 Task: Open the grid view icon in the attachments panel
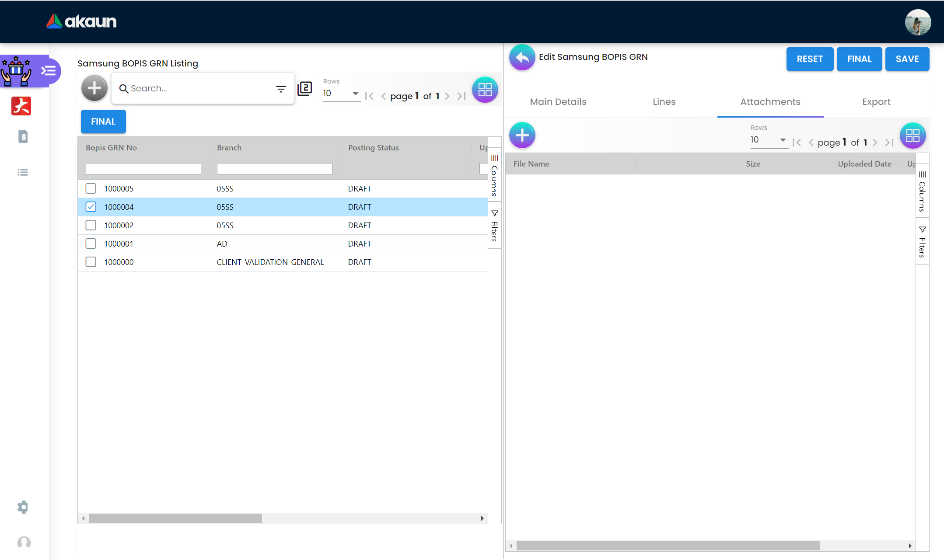[913, 136]
